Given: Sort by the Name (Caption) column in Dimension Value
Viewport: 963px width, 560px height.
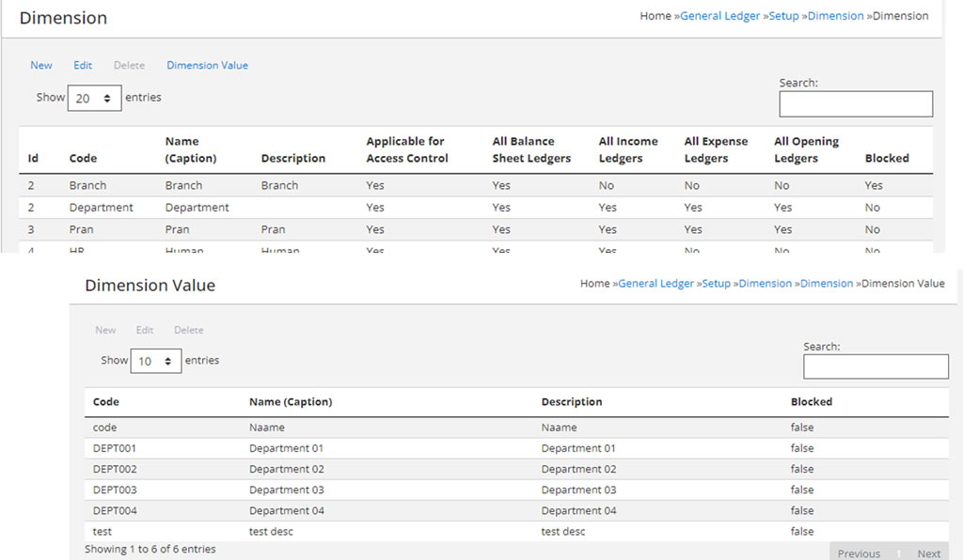Looking at the screenshot, I should (x=290, y=402).
